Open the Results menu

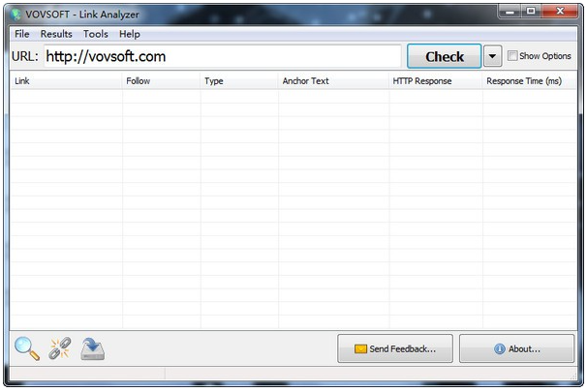coord(56,34)
